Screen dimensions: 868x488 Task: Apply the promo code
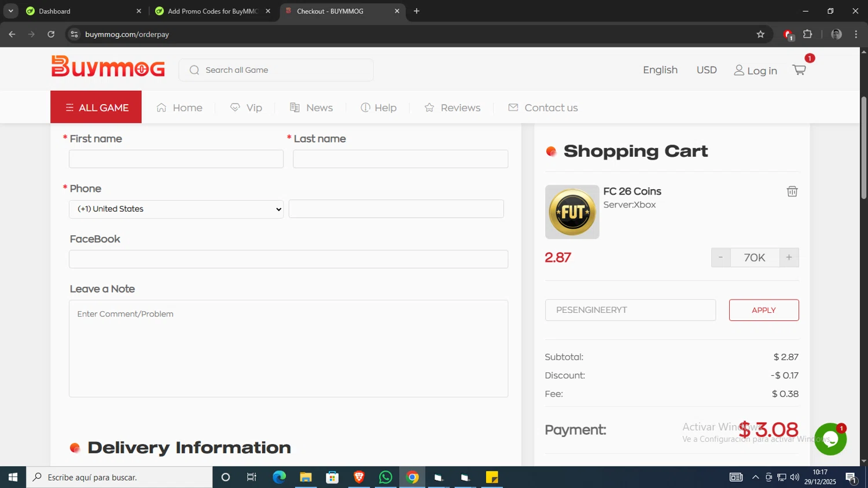coord(764,310)
